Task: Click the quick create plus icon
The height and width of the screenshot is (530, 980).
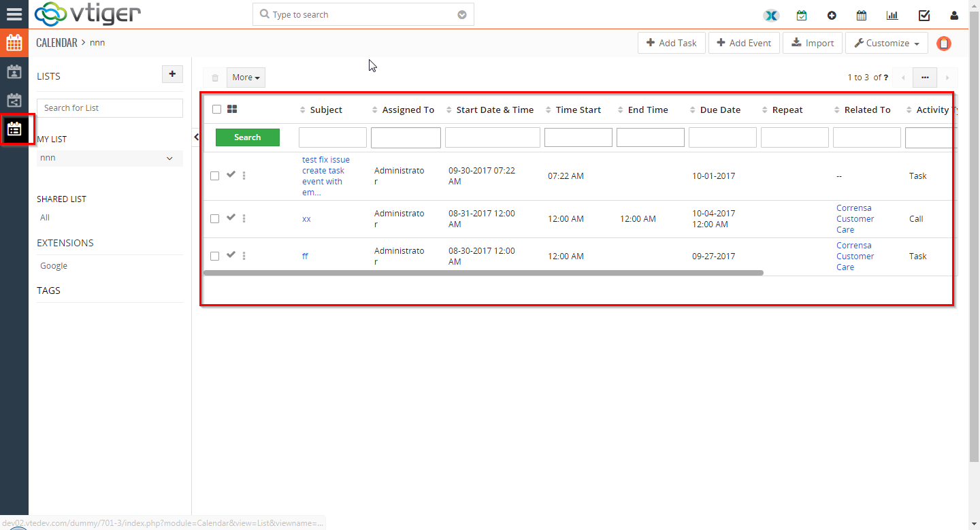Action: coord(832,16)
